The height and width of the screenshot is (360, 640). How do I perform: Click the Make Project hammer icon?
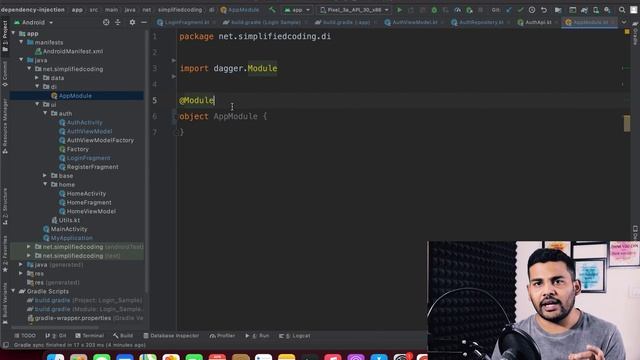tap(272, 10)
